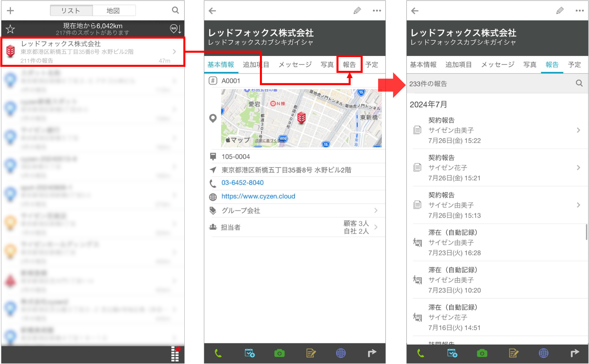Tap phone icon in right bottom toolbar
589x364 pixels.
[x=421, y=353]
